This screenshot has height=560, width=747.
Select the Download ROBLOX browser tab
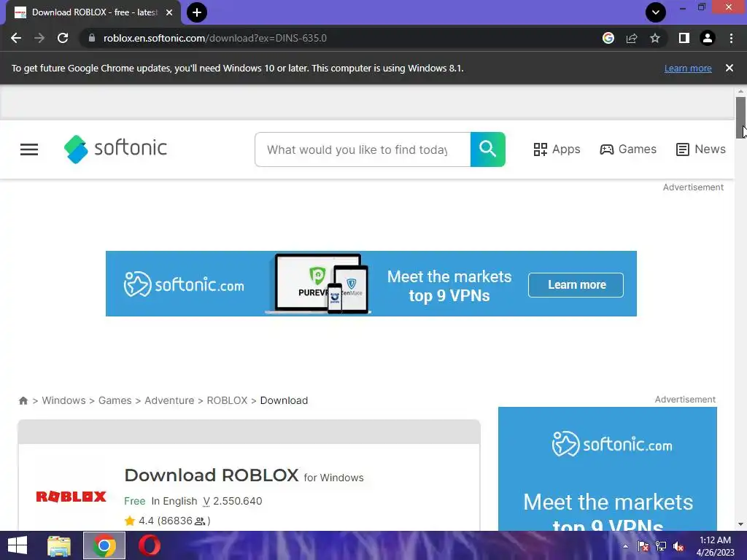[x=93, y=12]
